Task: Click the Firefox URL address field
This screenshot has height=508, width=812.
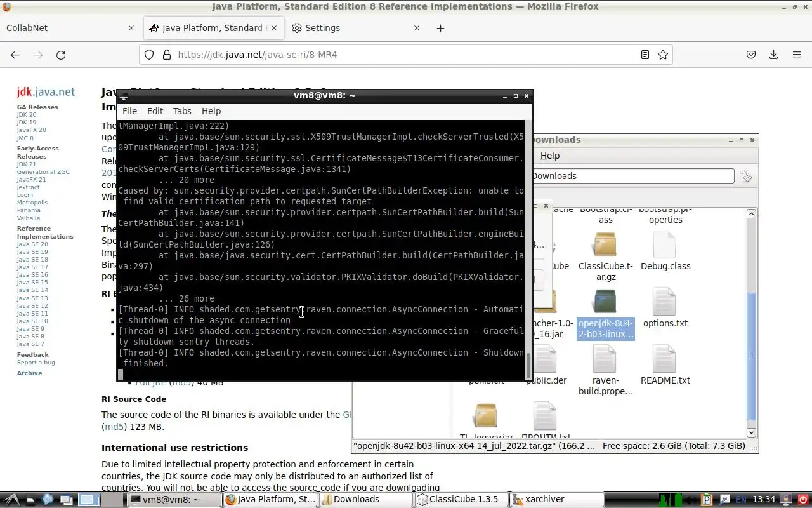Action: point(406,55)
